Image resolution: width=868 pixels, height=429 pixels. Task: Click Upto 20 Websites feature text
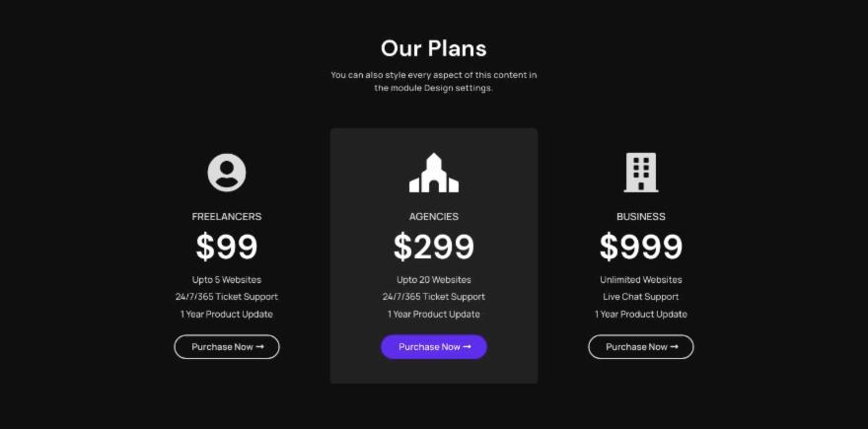[x=434, y=280]
